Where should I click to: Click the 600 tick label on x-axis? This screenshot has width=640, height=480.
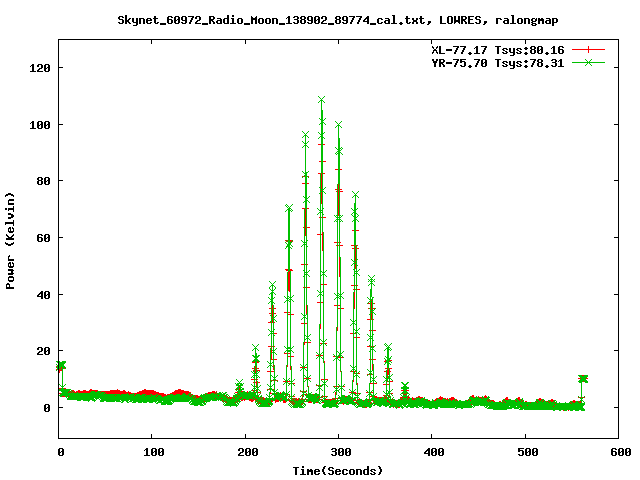point(617,453)
